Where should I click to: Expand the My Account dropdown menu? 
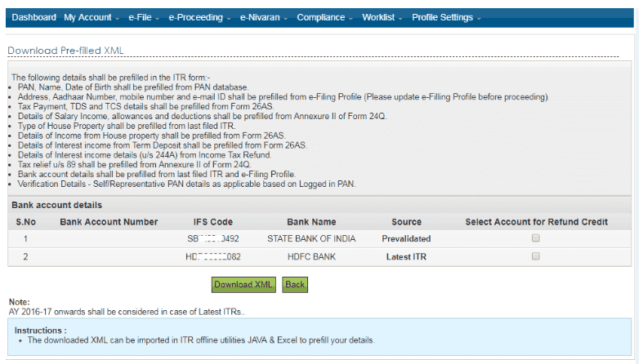(x=92, y=17)
